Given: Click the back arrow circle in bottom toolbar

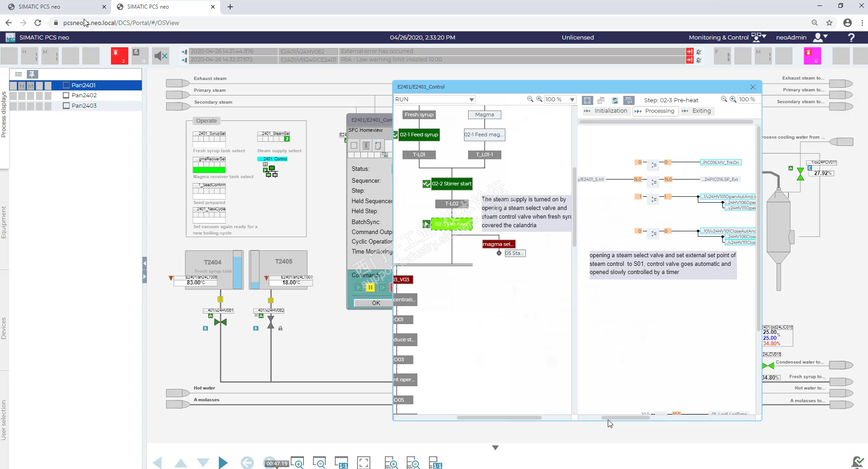Looking at the screenshot, I should click(x=247, y=463).
